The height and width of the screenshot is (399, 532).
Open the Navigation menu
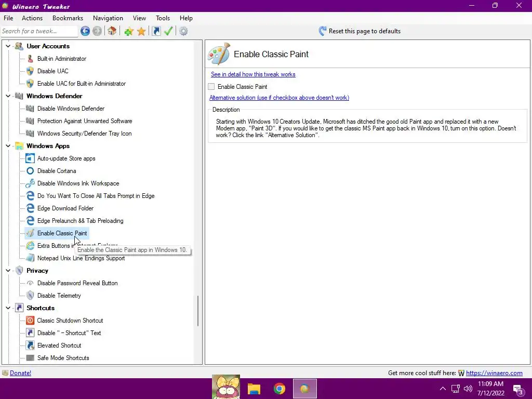point(108,18)
